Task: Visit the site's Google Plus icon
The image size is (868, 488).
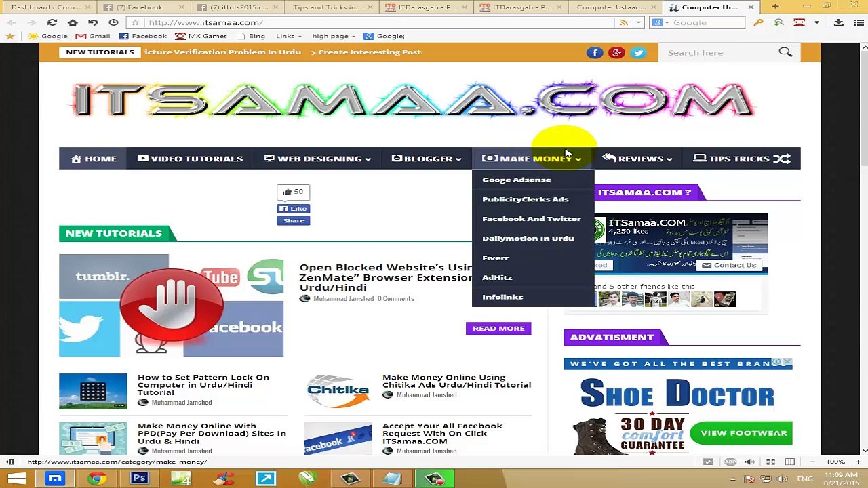Action: [616, 52]
